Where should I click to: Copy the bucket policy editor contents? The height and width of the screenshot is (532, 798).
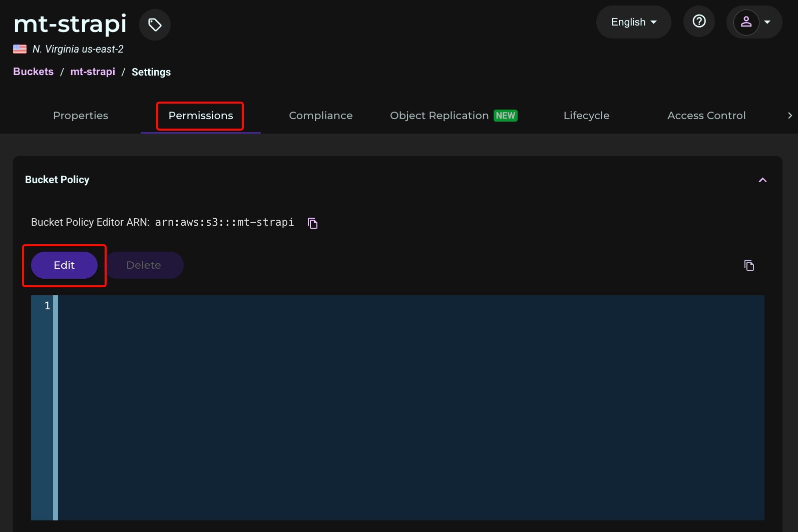click(749, 265)
